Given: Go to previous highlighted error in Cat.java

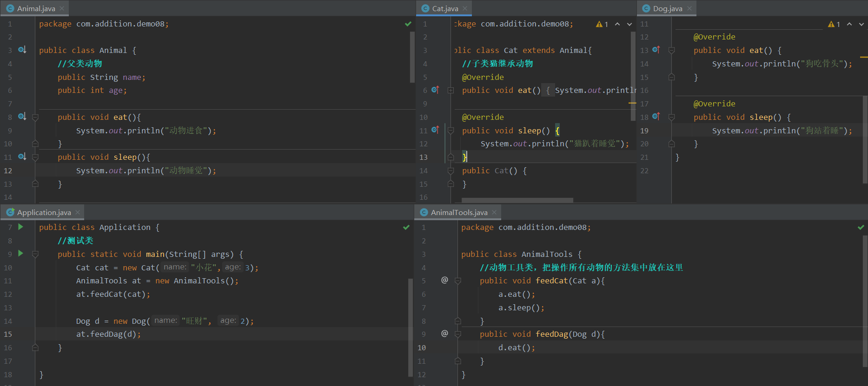Looking at the screenshot, I should point(617,24).
